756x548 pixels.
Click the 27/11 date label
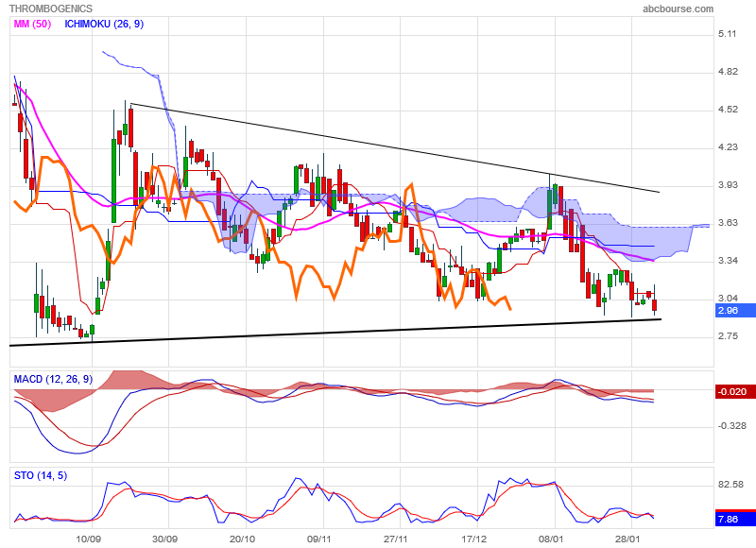[396, 539]
